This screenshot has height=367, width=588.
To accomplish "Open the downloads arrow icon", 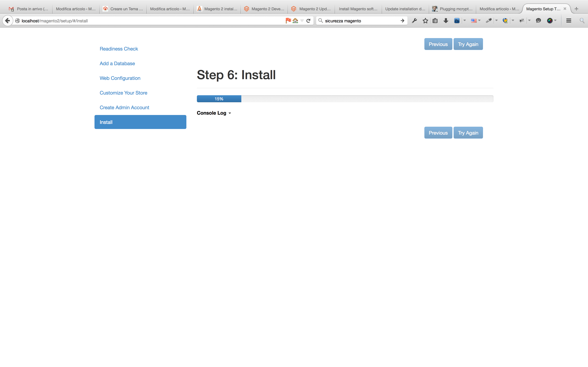I will pyautogui.click(x=446, y=21).
